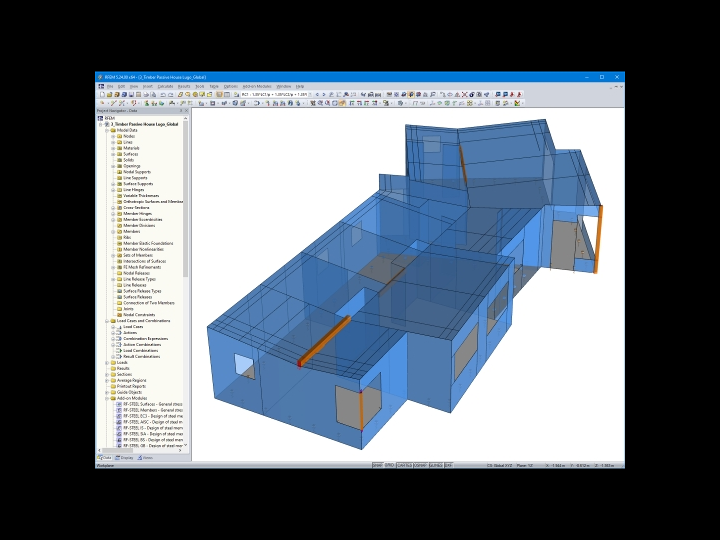Open the Insert menu
720x540 pixels.
tap(147, 86)
